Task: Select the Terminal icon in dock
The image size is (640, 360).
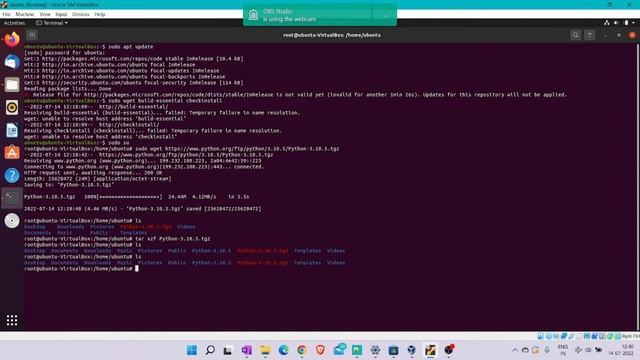Action: pyautogui.click(x=12, y=198)
